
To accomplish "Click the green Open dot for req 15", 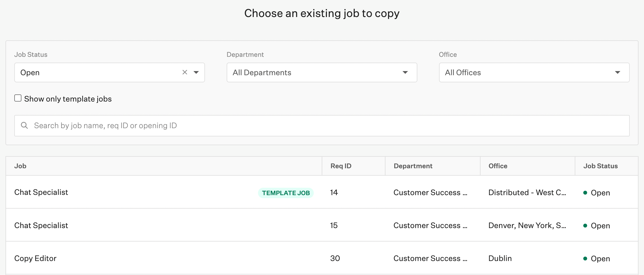I will pos(585,225).
